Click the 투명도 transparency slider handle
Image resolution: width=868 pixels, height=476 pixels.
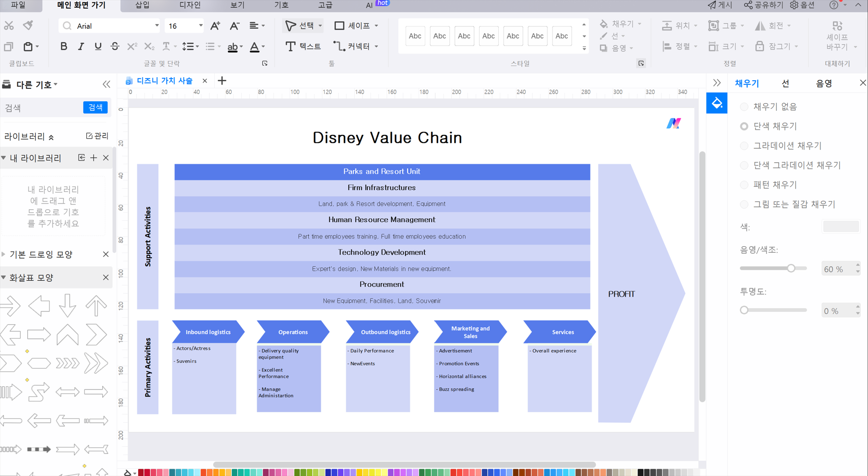744,310
